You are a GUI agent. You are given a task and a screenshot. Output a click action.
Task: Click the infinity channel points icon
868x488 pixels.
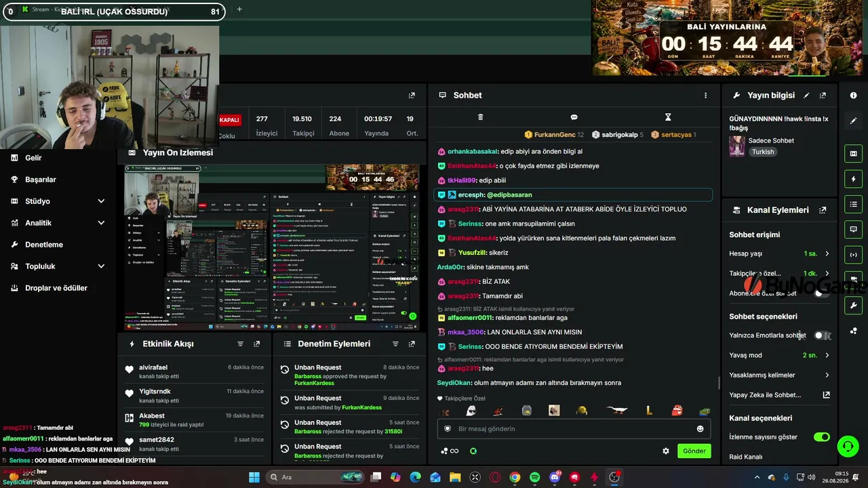tap(450, 451)
